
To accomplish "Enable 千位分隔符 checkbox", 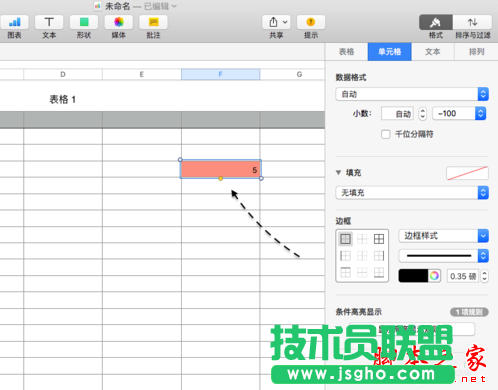I will pos(386,134).
